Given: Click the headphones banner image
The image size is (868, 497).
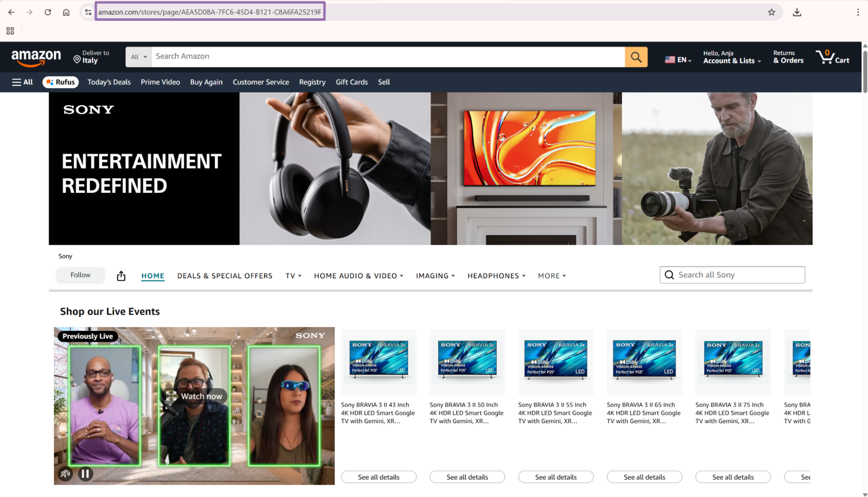Looking at the screenshot, I should click(x=335, y=168).
